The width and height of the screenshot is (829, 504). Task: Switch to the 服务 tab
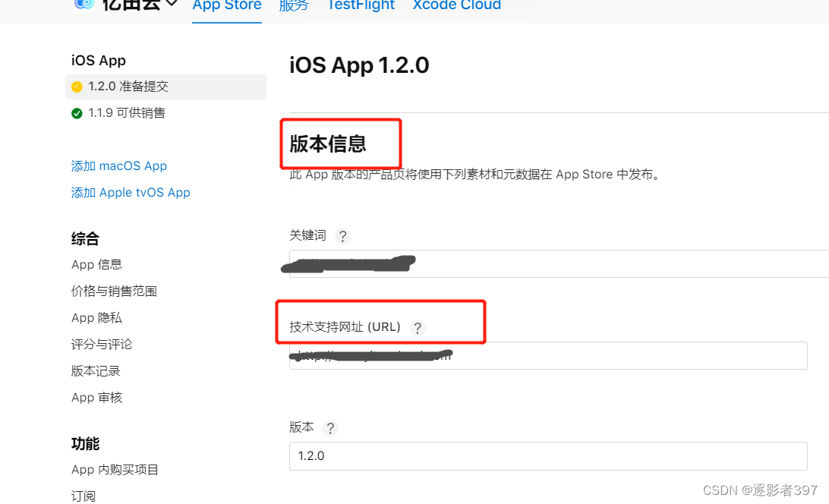[294, 6]
